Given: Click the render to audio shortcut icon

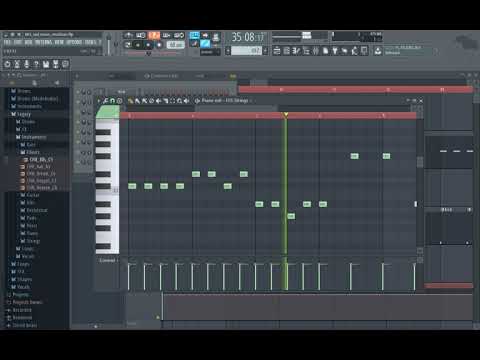Looking at the screenshot, I should coord(55,64).
